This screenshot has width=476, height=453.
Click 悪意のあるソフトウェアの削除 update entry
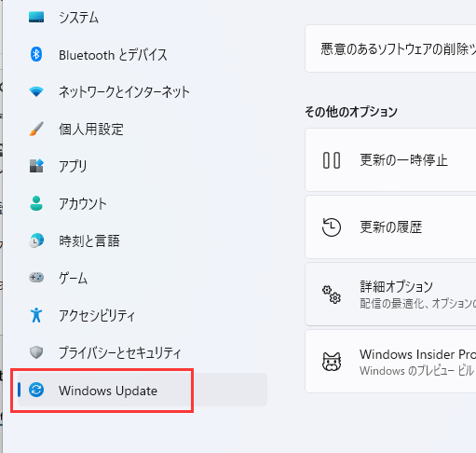390,48
